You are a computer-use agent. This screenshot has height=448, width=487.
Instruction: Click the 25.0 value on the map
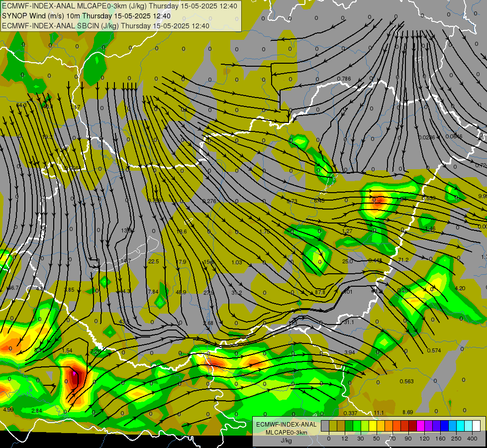pyautogui.click(x=347, y=261)
